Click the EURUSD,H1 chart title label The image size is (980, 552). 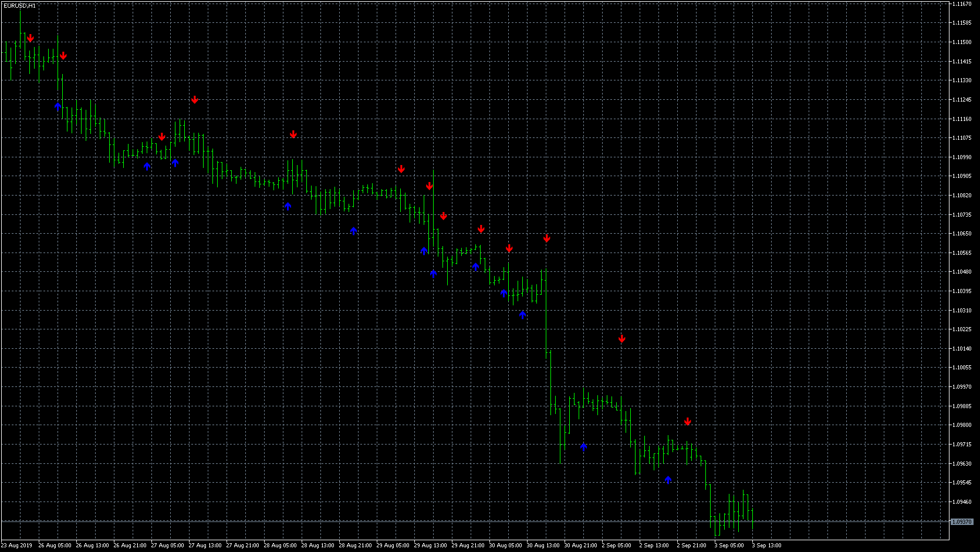point(19,5)
